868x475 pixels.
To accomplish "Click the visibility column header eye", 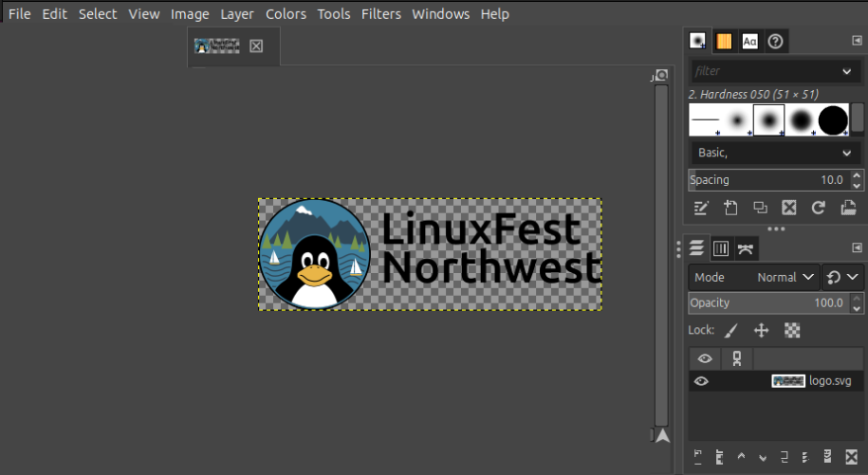I will [705, 359].
